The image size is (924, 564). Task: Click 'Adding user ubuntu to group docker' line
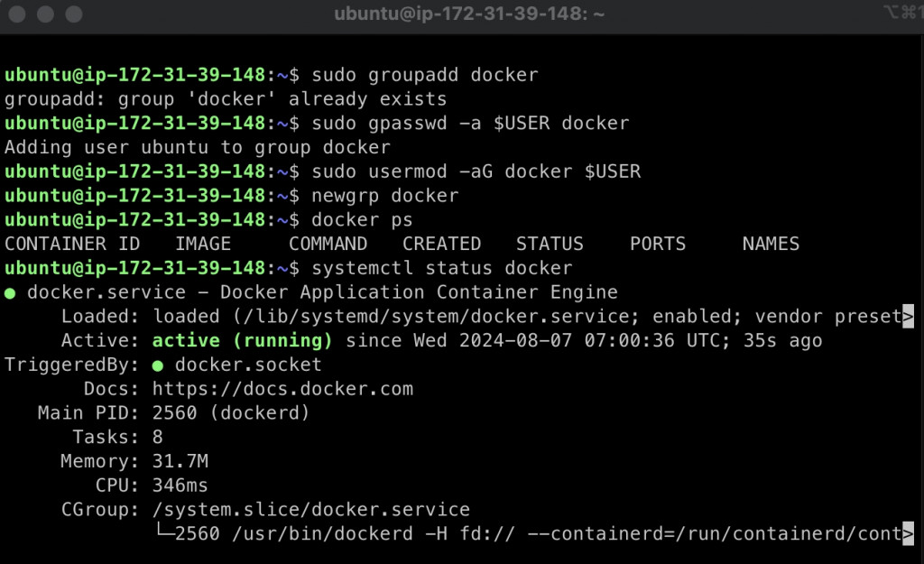[x=198, y=147]
